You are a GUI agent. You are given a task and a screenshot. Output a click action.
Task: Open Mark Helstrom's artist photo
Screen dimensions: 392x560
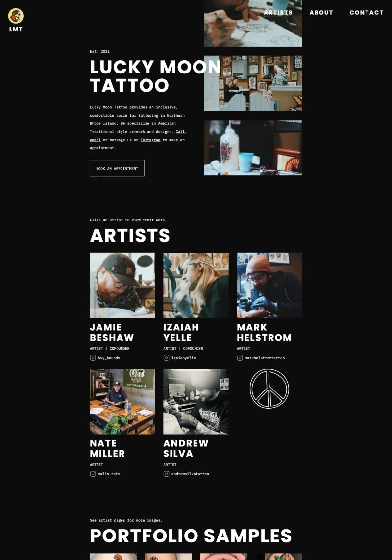[x=269, y=285]
